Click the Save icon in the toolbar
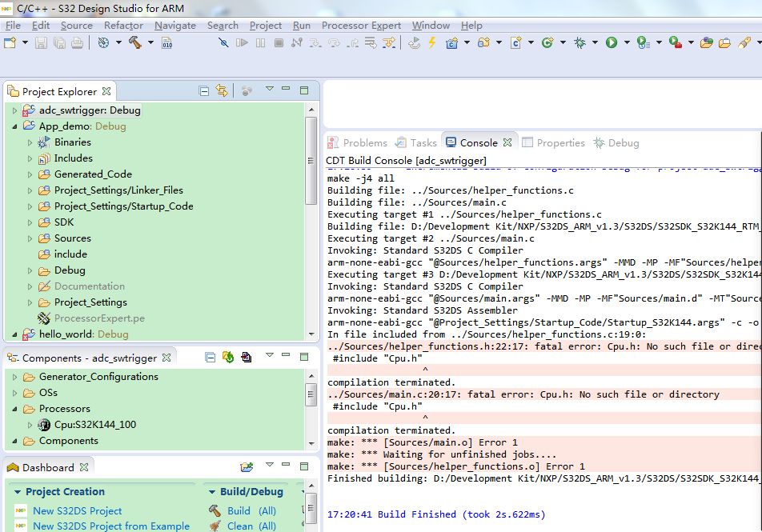 42,42
